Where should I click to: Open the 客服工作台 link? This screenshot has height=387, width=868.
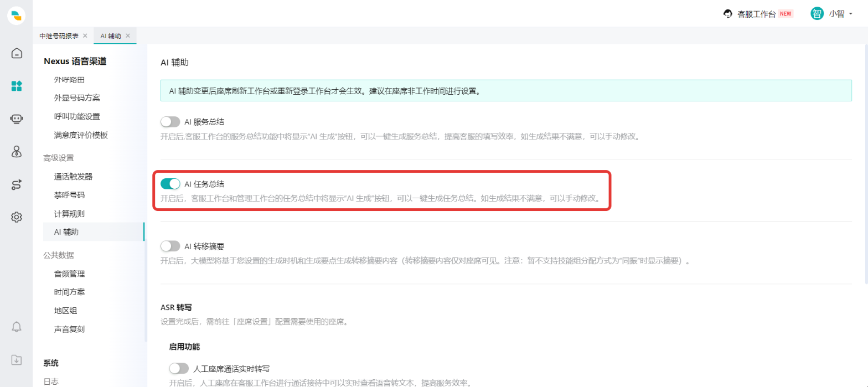pos(756,14)
